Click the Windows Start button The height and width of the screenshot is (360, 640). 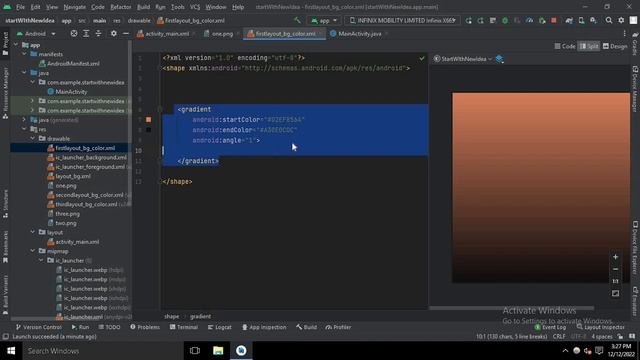[x=11, y=351]
